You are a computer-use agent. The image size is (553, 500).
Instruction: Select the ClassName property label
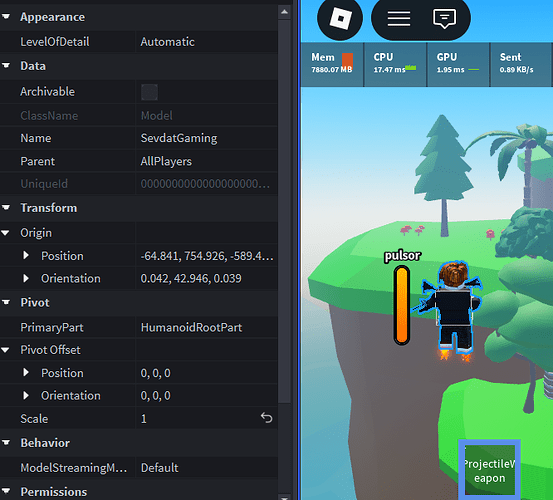click(x=49, y=115)
